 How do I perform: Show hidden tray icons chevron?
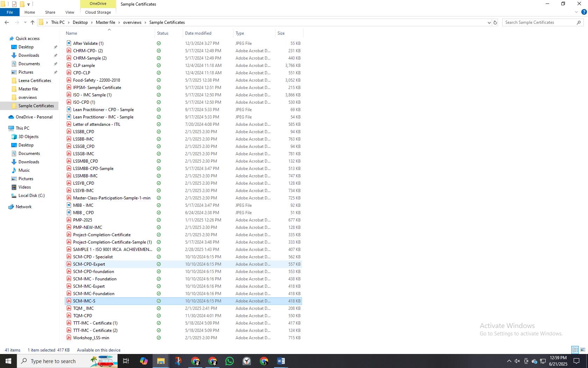tap(509, 361)
